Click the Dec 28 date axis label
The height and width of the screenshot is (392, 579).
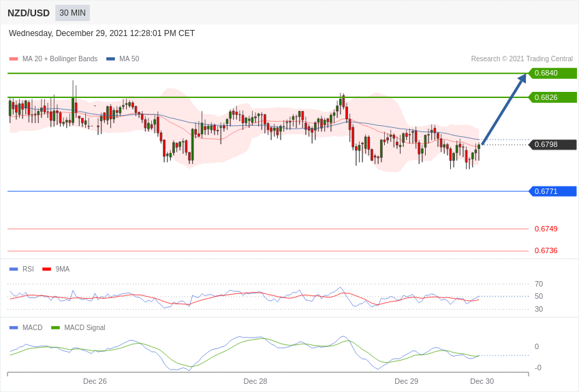click(255, 381)
